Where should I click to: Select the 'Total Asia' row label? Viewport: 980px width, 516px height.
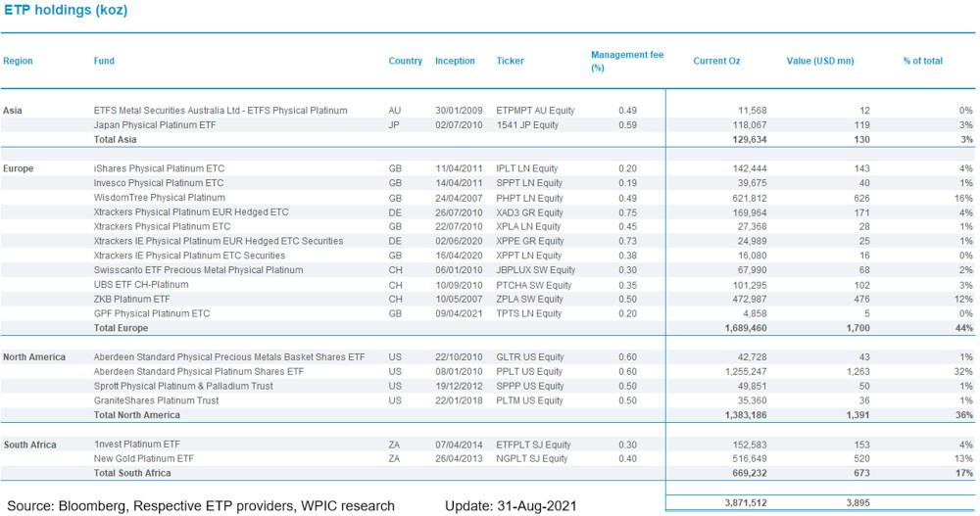pyautogui.click(x=115, y=139)
